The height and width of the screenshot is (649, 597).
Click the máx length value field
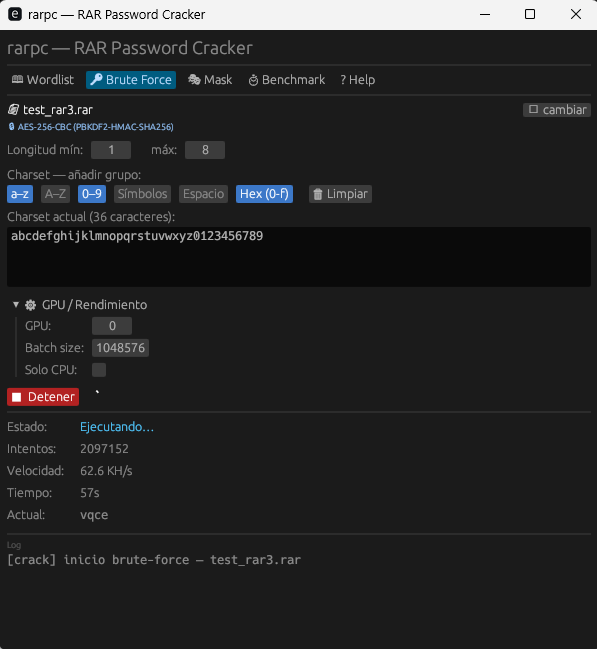click(205, 150)
